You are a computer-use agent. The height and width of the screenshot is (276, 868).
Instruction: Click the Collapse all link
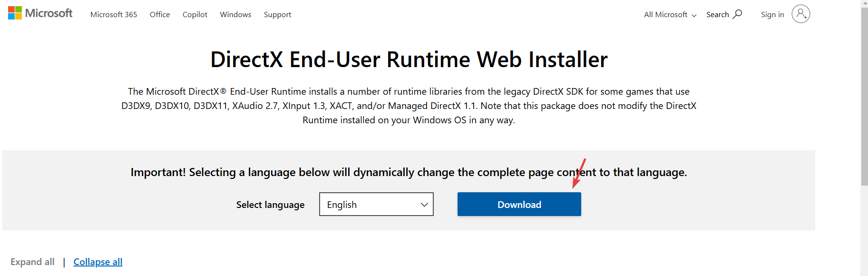tap(98, 262)
